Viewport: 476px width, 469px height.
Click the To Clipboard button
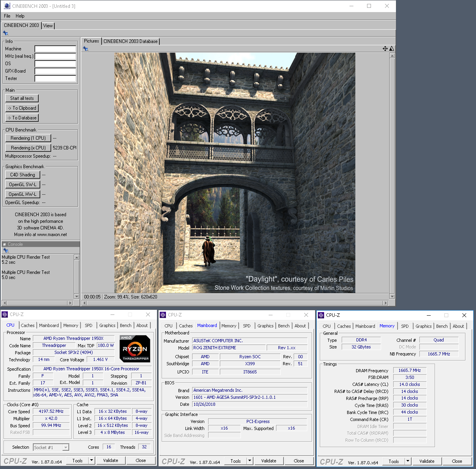click(x=22, y=108)
